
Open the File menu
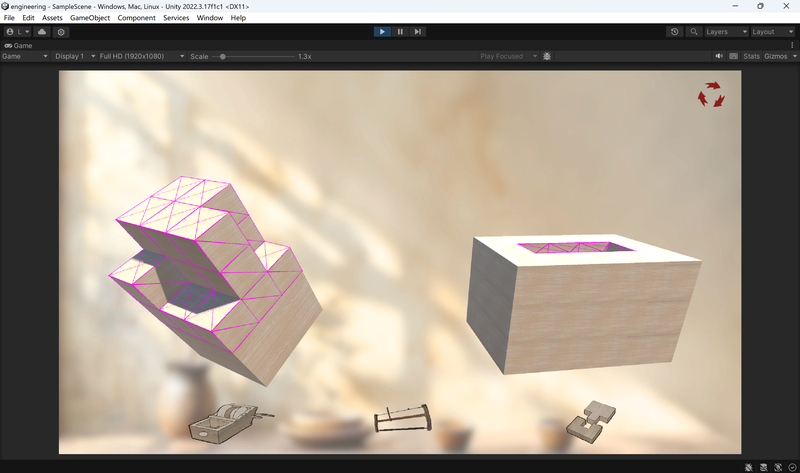pyautogui.click(x=9, y=18)
